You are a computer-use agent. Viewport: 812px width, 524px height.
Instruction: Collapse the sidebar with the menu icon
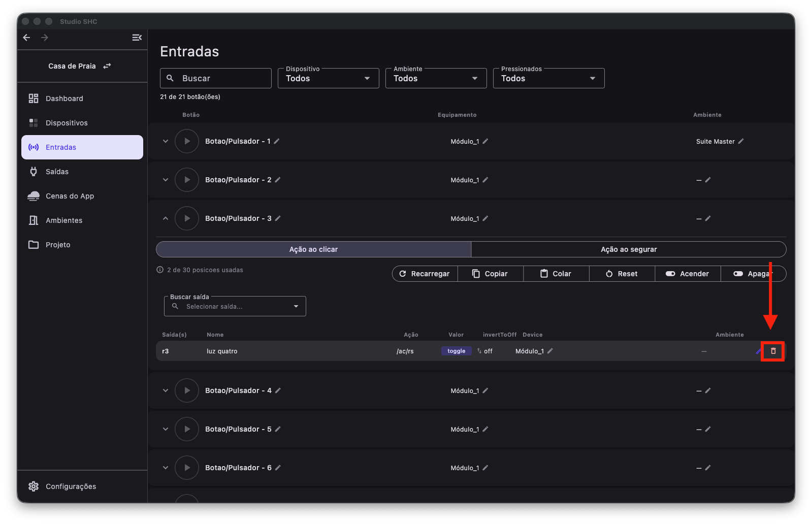coord(137,38)
